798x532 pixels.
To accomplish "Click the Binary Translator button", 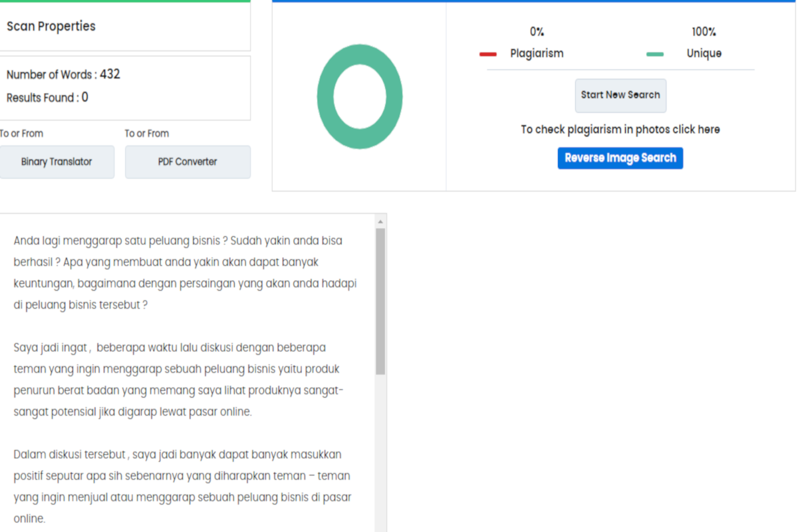I will 57,162.
